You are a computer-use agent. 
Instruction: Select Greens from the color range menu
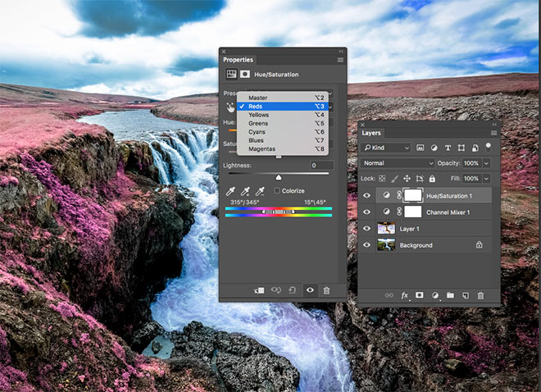283,123
